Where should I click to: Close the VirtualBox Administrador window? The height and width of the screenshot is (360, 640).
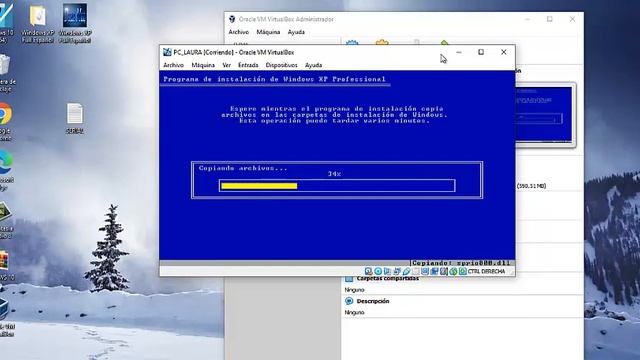coord(572,19)
